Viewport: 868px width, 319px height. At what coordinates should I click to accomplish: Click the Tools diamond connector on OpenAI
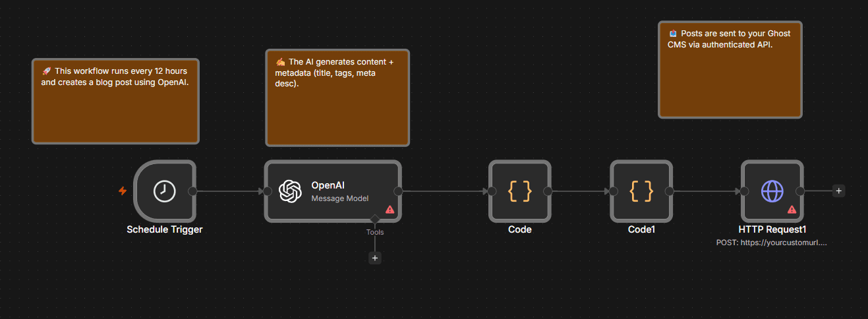(x=375, y=219)
